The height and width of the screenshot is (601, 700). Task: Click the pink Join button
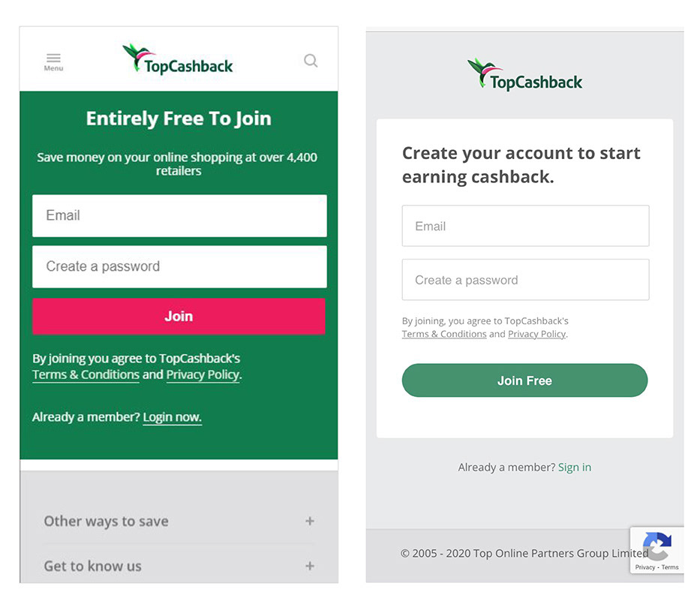pyautogui.click(x=179, y=316)
